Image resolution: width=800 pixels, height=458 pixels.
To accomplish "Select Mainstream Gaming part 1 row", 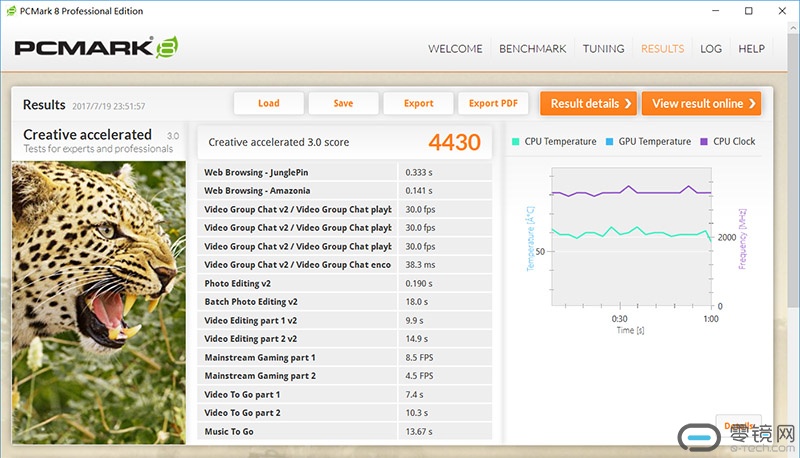I will [x=344, y=358].
